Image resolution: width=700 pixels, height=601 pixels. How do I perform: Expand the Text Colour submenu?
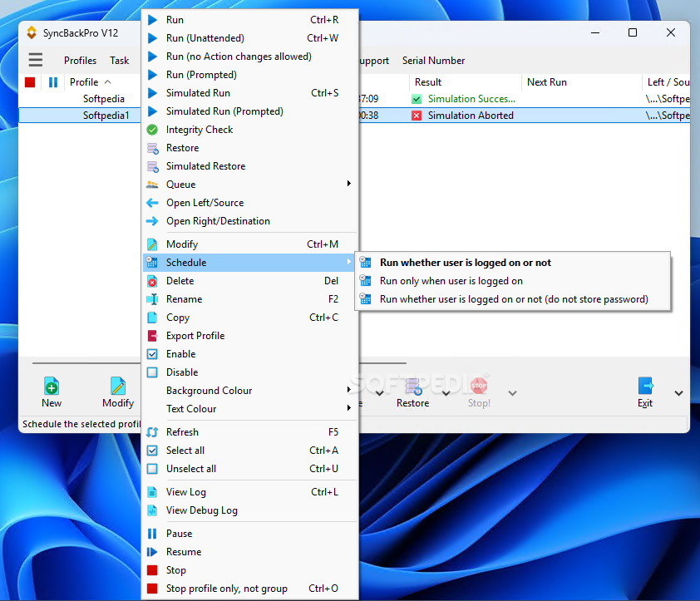[349, 407]
